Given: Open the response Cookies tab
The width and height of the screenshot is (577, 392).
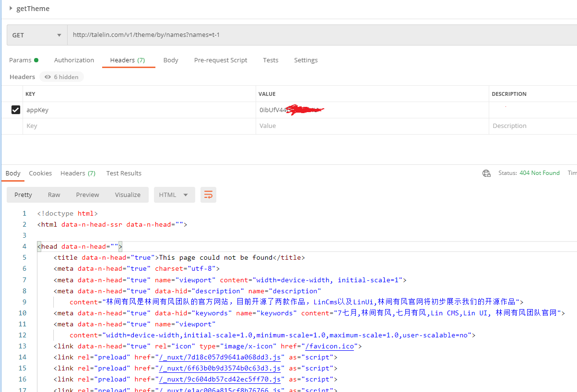Looking at the screenshot, I should pos(40,173).
